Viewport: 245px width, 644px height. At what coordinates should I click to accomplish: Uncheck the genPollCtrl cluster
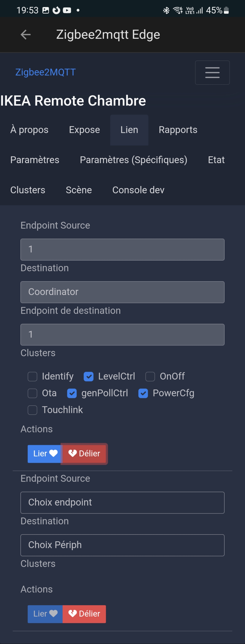coord(72,393)
